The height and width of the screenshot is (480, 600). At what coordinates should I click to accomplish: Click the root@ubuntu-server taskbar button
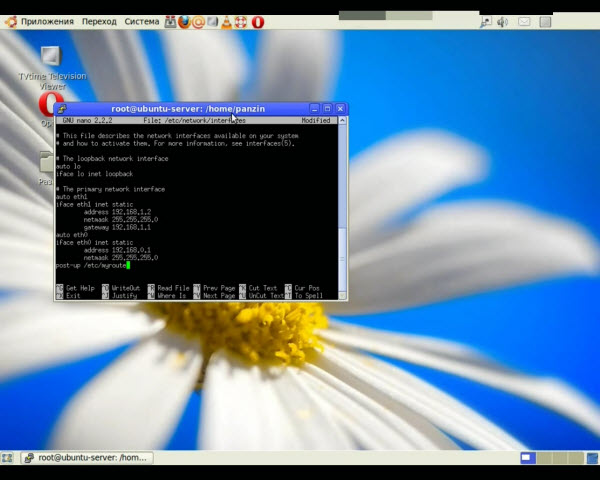point(86,458)
